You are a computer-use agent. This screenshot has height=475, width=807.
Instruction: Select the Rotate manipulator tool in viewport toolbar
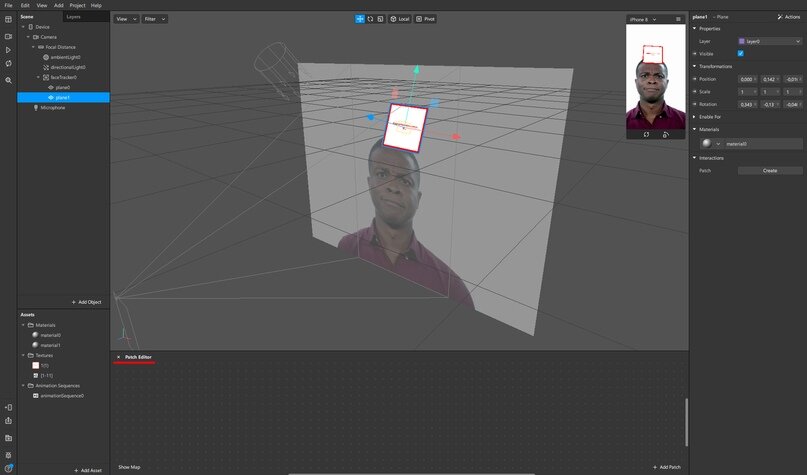[x=370, y=19]
